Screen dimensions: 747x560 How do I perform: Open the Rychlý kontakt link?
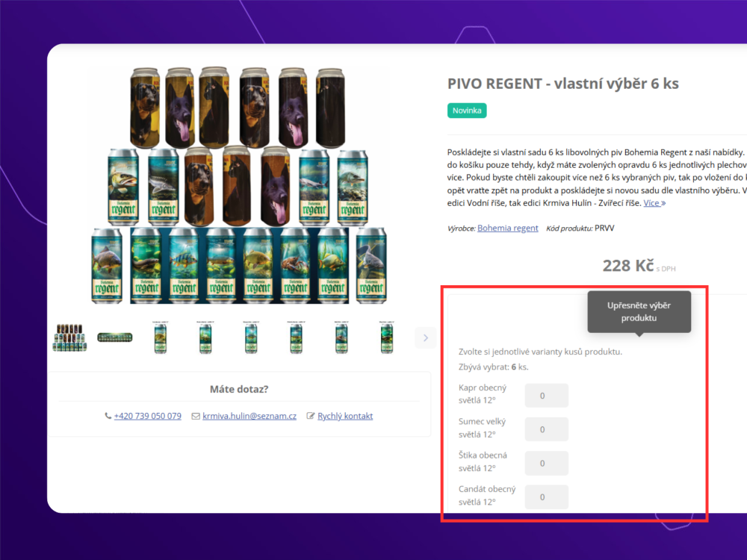[345, 416]
